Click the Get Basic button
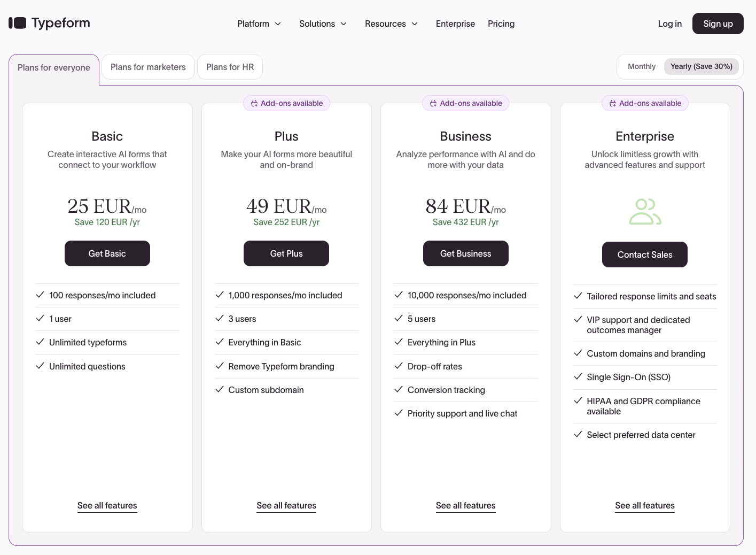 pyautogui.click(x=107, y=253)
